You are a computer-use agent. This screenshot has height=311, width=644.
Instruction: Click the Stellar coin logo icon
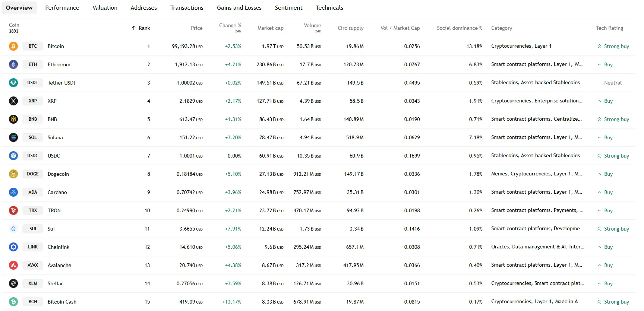click(13, 283)
